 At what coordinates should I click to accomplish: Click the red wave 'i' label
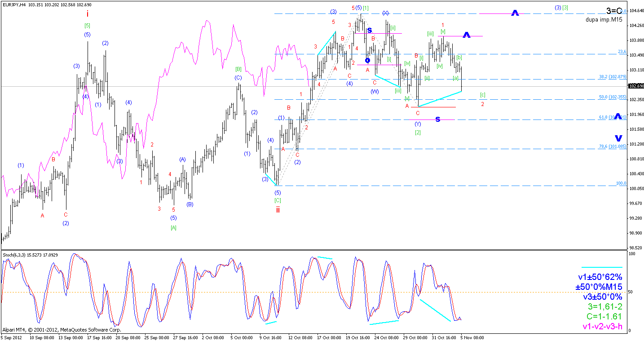[87, 14]
